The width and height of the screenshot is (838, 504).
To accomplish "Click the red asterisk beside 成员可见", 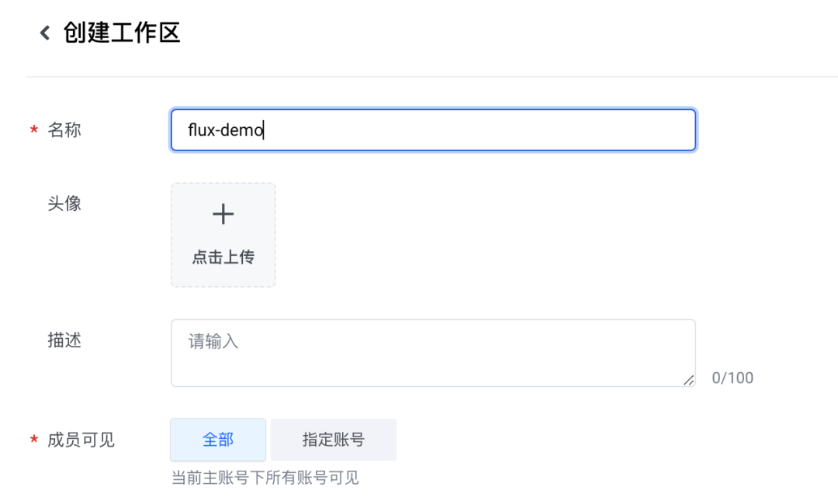I will point(34,440).
